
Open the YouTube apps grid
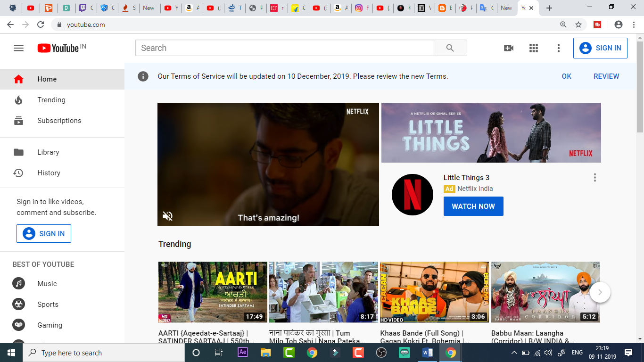tap(533, 48)
